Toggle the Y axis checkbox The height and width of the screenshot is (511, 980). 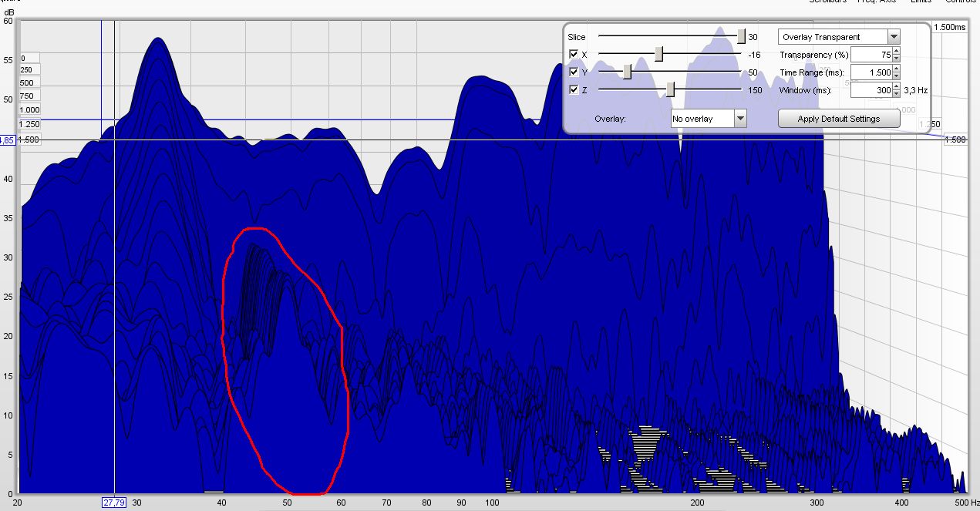tap(574, 72)
